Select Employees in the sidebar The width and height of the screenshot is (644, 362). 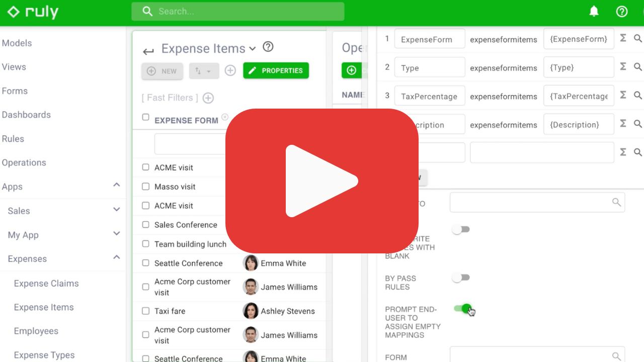[36, 331]
